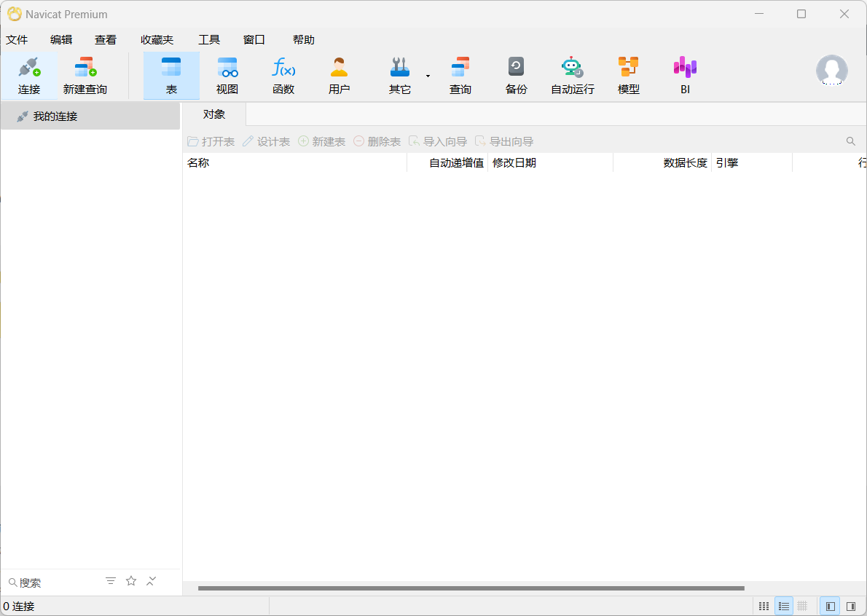Click the BI chart icon
Viewport: 867px width, 616px height.
tap(685, 76)
